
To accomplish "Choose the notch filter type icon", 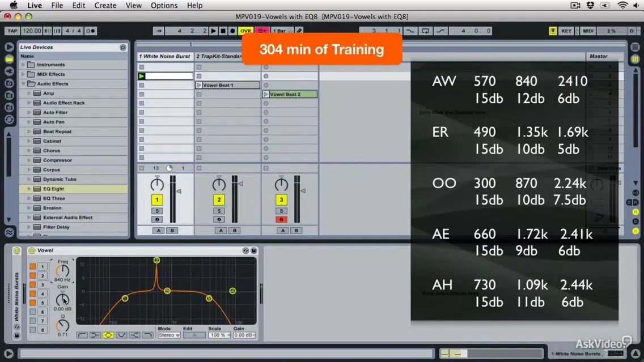I will click(121, 335).
